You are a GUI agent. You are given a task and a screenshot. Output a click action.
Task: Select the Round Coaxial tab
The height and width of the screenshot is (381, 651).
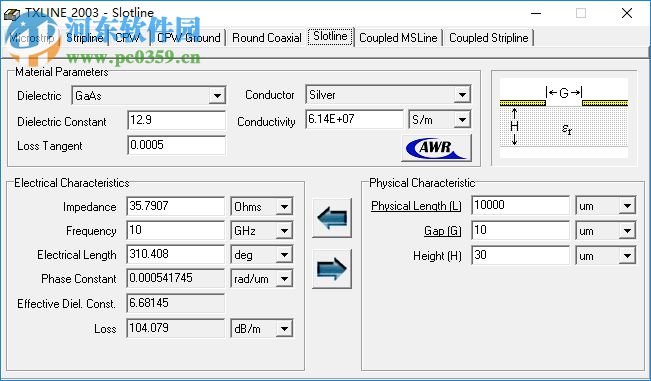point(267,38)
